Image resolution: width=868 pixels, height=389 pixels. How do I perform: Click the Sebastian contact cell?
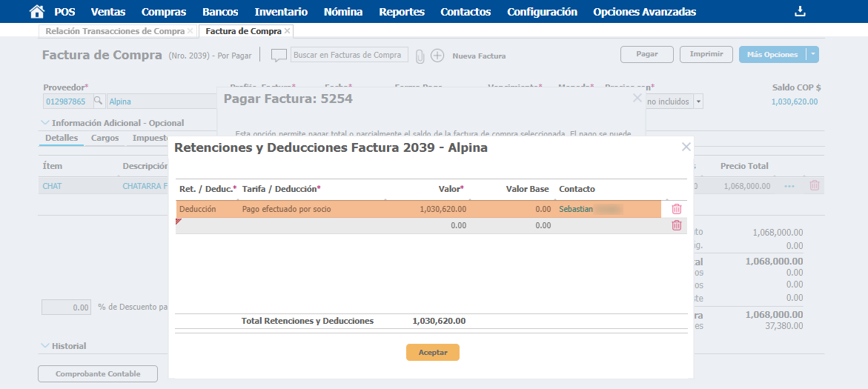coord(609,209)
